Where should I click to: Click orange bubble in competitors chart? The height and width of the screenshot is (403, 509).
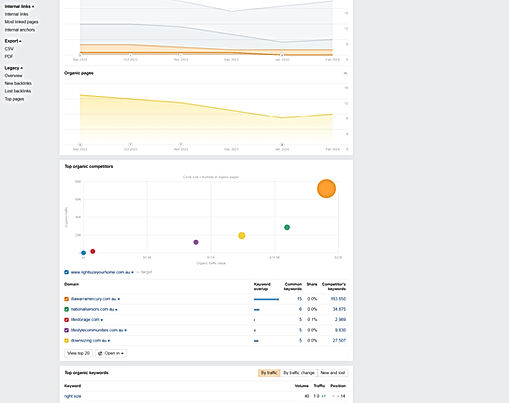[326, 189]
